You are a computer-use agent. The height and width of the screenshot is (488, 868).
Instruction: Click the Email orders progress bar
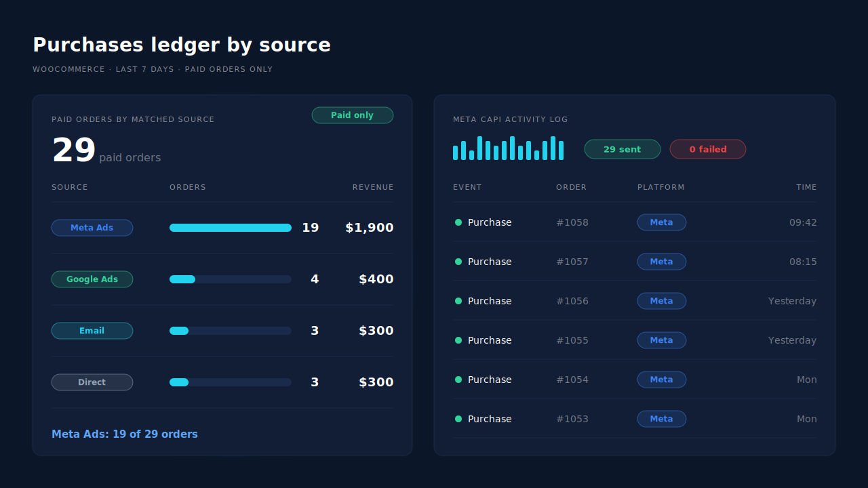(x=231, y=331)
